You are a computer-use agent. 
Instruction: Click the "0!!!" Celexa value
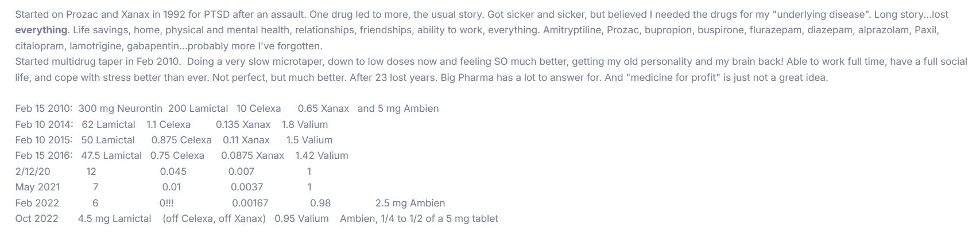click(166, 203)
